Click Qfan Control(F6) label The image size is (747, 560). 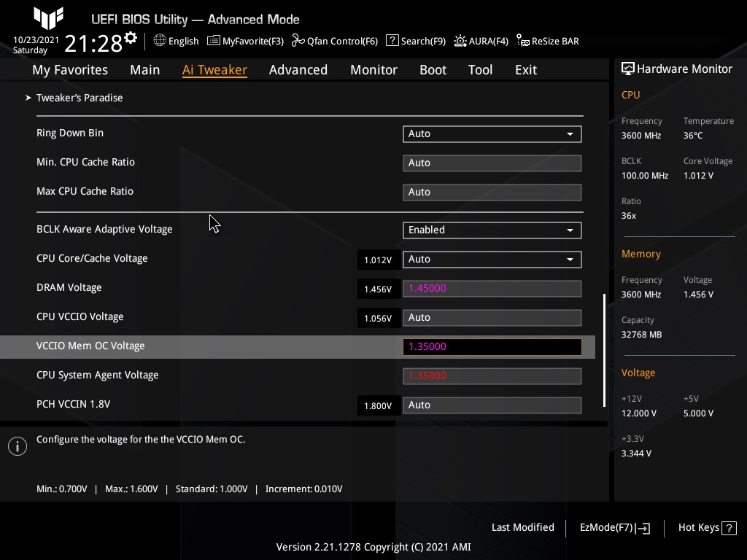tap(343, 41)
